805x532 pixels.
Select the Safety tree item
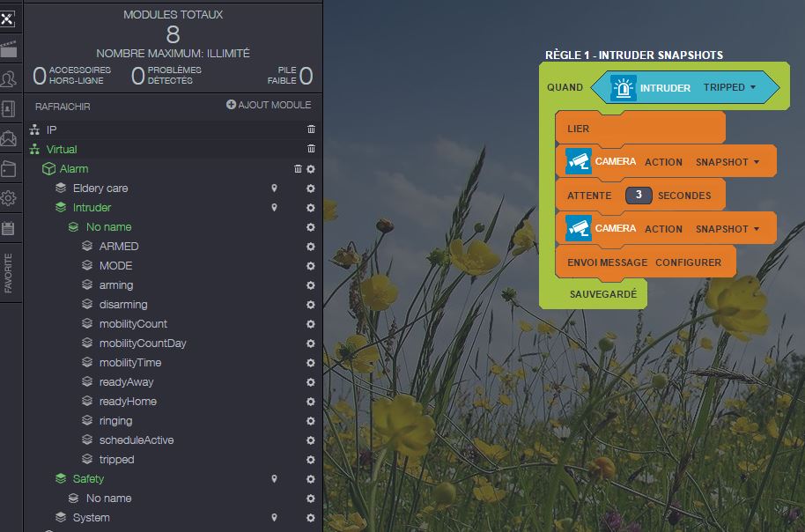click(88, 479)
